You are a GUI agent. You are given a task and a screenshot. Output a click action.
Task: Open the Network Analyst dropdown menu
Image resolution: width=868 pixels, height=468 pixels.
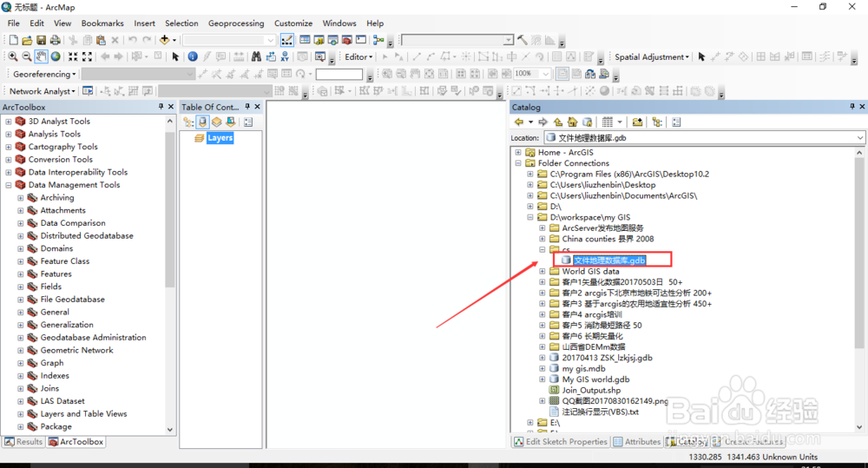pos(42,91)
